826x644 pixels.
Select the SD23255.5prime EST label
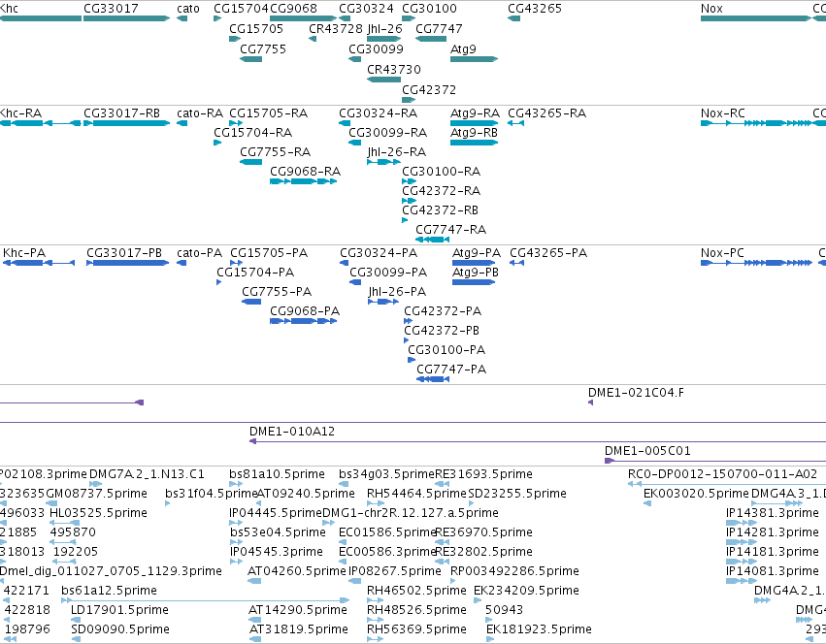click(517, 494)
